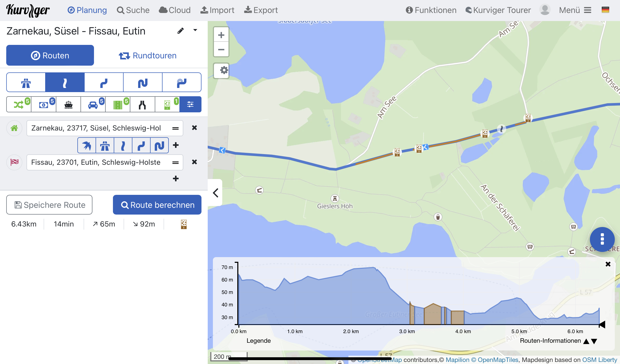Collapse the left sidebar panel
The width and height of the screenshot is (620, 364).
tap(215, 193)
